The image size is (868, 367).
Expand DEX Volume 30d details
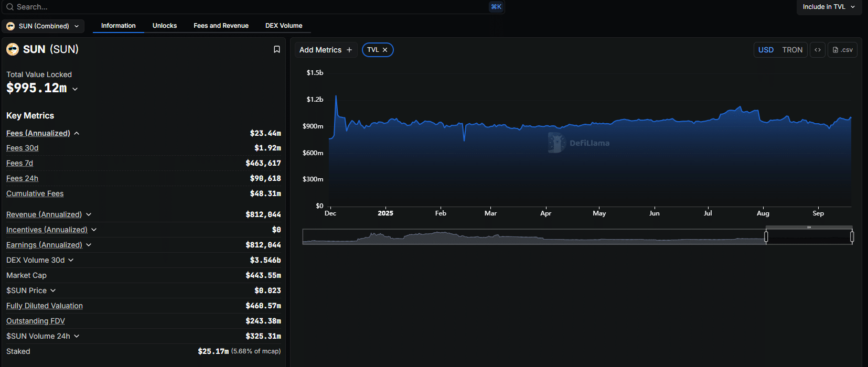(x=71, y=260)
